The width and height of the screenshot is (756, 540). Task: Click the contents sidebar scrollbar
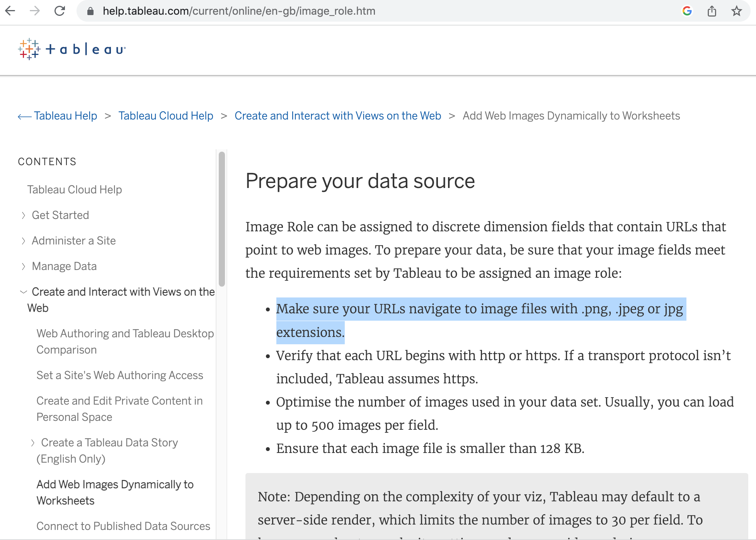221,219
